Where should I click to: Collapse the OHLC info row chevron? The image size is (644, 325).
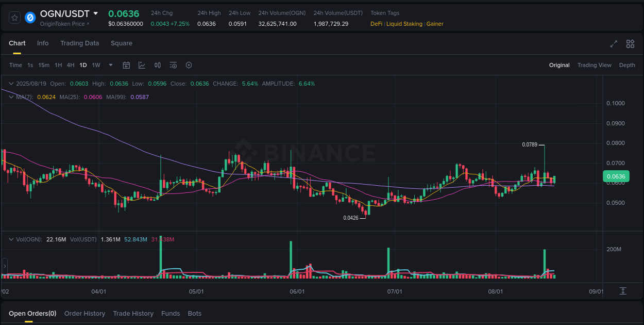pos(11,83)
